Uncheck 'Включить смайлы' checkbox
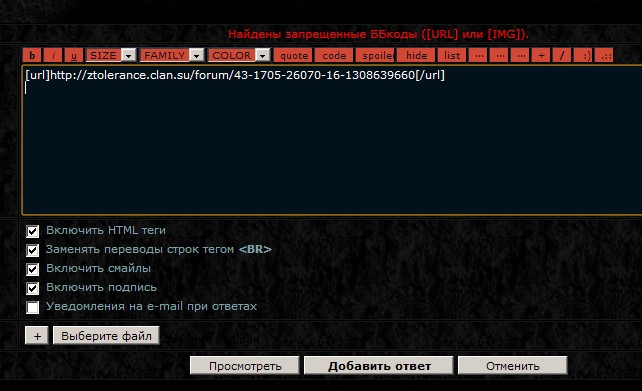Viewport: 642px width, 391px height. click(32, 269)
